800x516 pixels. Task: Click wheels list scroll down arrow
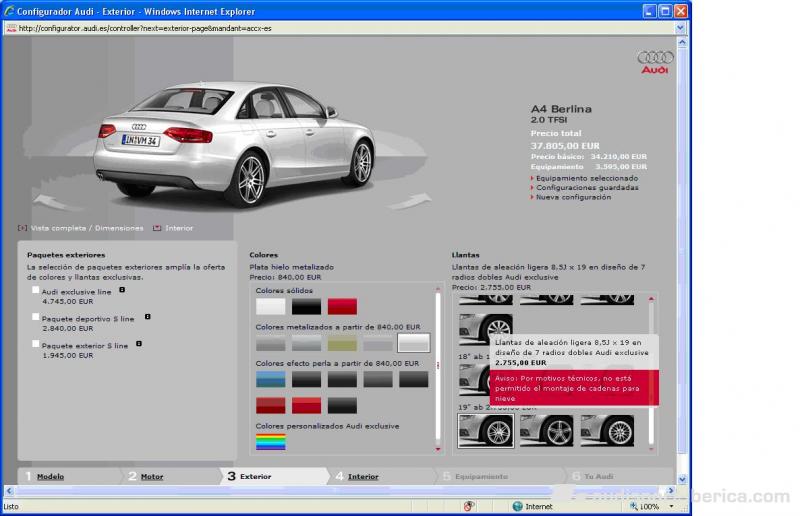(x=651, y=449)
